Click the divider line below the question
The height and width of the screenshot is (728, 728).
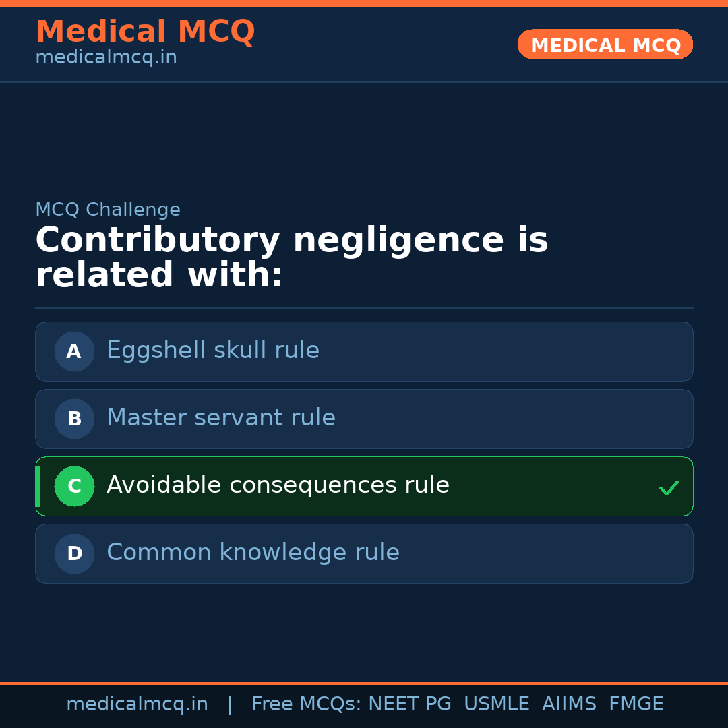pyautogui.click(x=364, y=309)
